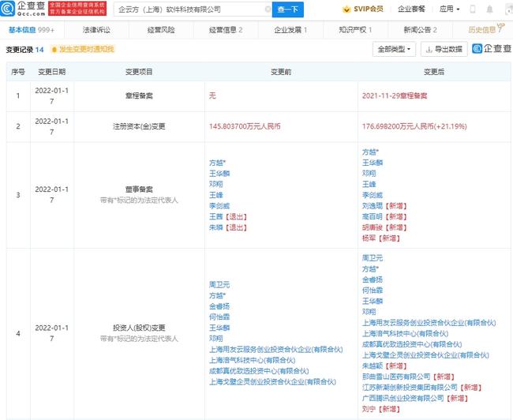Viewport: 513px width, 420px height.
Task: Click the 企查查 watermark logo above the table
Action: 489,49
